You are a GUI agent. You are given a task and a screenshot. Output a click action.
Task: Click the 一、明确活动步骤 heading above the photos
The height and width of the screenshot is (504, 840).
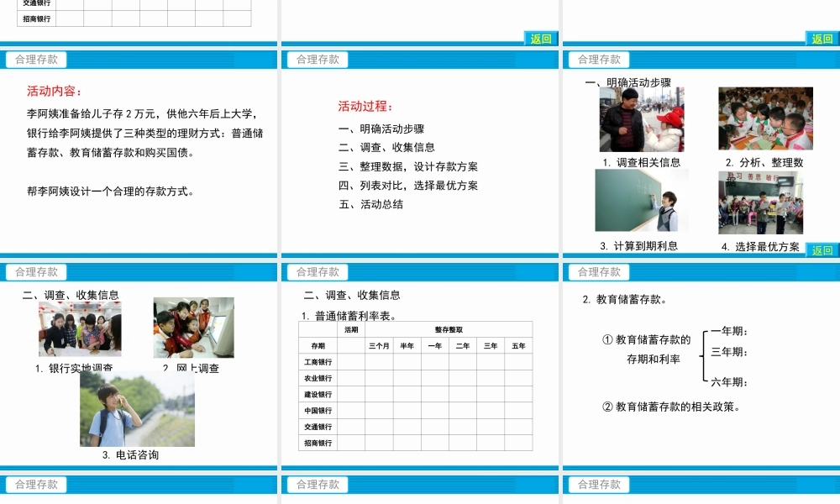(627, 82)
